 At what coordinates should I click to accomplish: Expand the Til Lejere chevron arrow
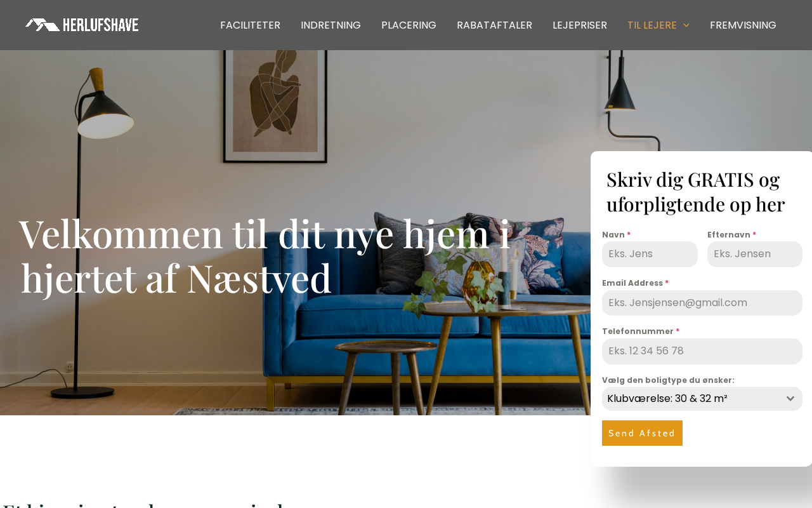(x=686, y=25)
